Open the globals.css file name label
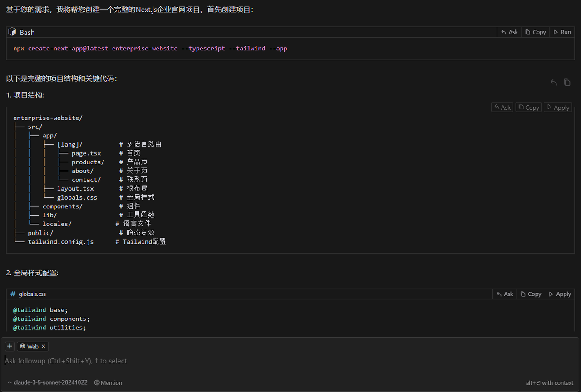 32,294
